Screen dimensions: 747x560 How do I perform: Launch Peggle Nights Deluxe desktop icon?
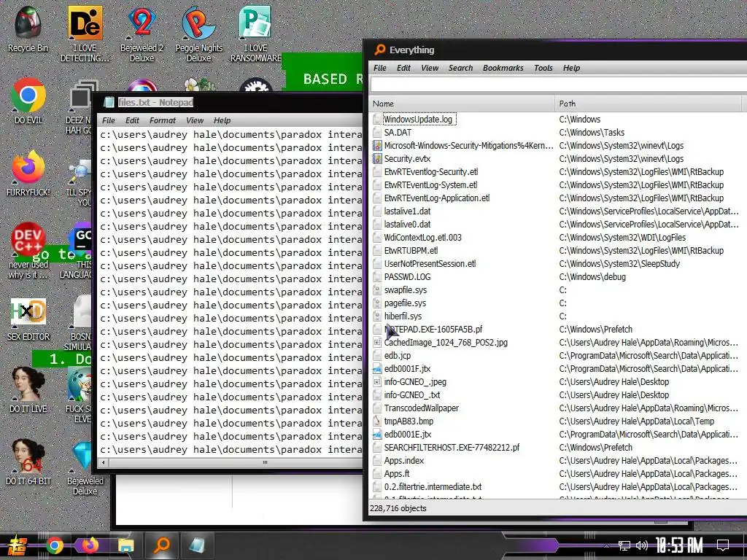point(198,34)
